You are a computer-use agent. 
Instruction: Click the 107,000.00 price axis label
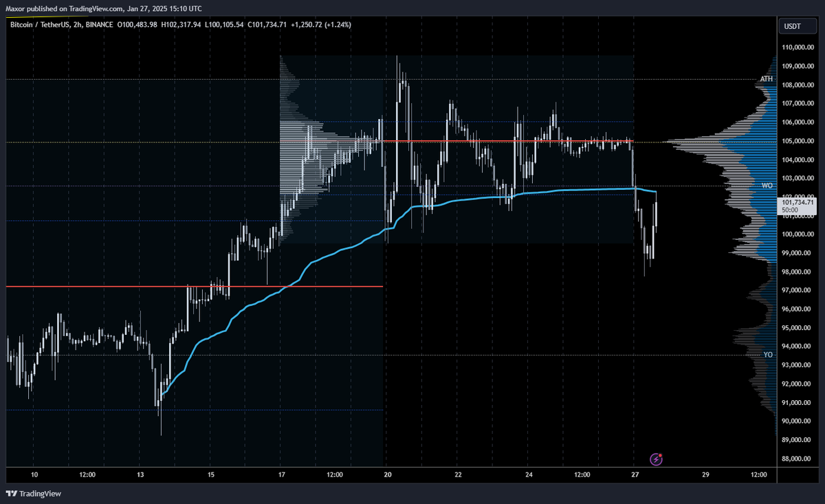click(797, 104)
